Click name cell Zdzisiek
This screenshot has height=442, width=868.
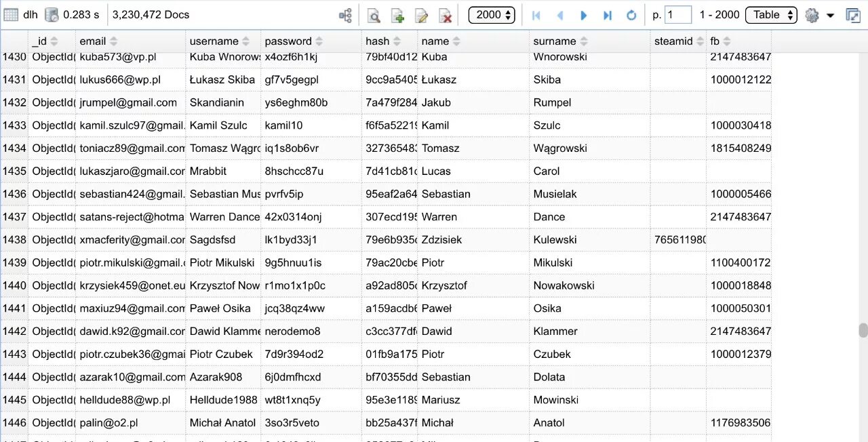[x=473, y=240]
